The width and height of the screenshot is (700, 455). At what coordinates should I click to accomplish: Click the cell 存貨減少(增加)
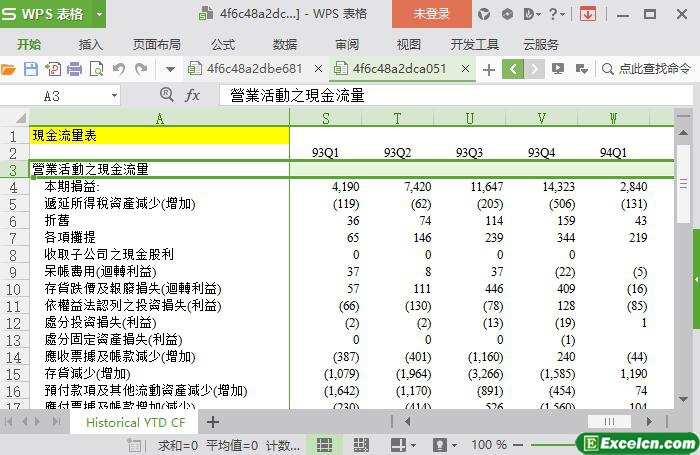(159, 374)
